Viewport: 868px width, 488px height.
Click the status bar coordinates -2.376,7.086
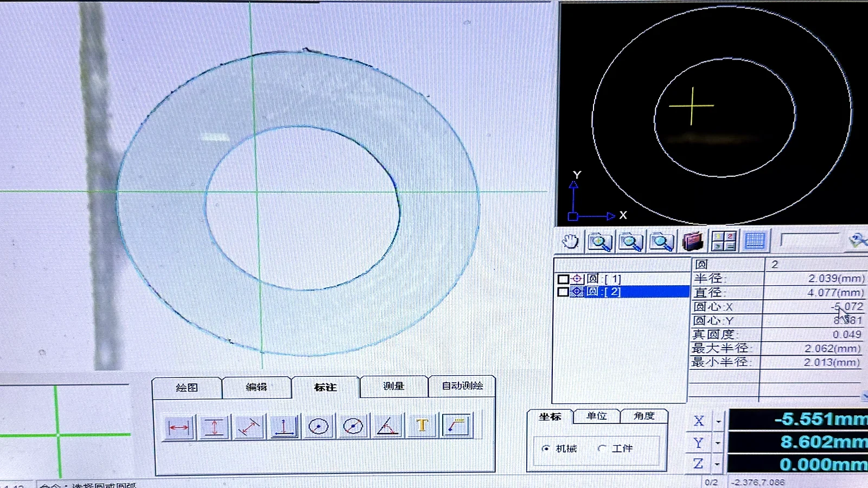pyautogui.click(x=757, y=482)
